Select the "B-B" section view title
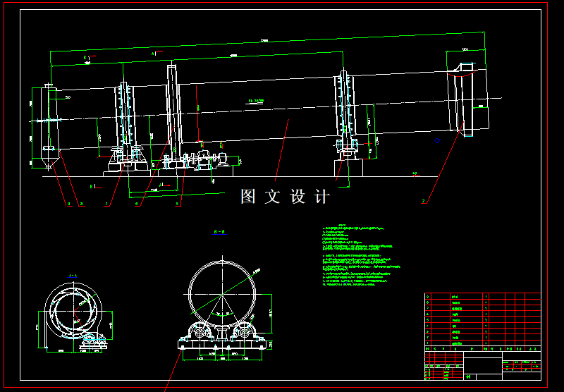Viewport: 564px width, 392px height. click(219, 232)
